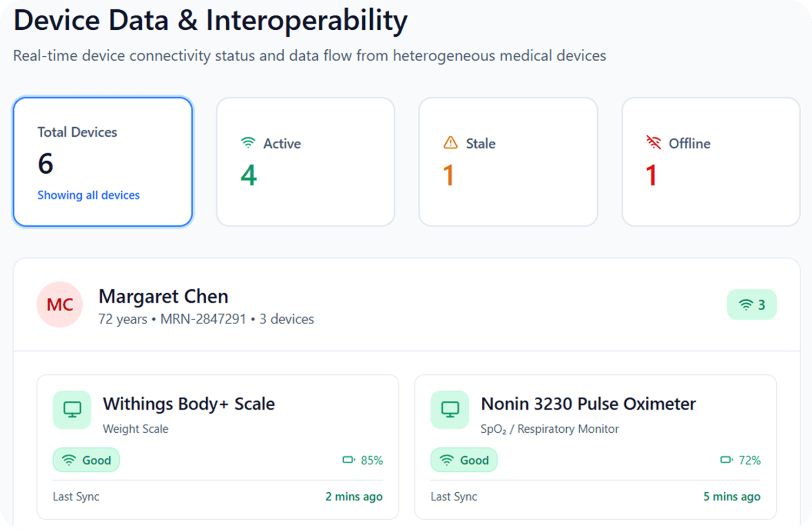Click the '2 mins ago' sync time
Viewport: 812px width, 529px height.
point(354,497)
